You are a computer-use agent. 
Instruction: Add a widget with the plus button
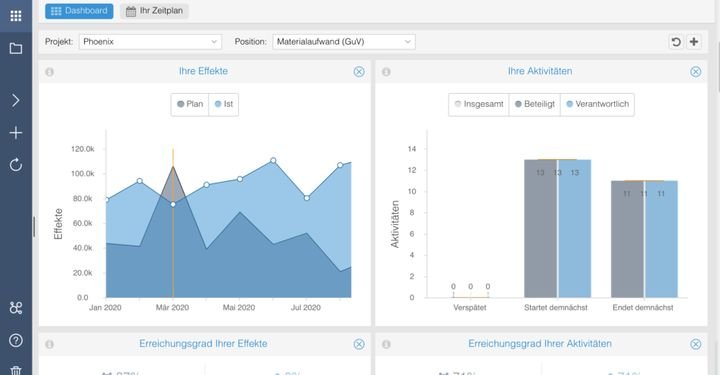click(x=694, y=42)
